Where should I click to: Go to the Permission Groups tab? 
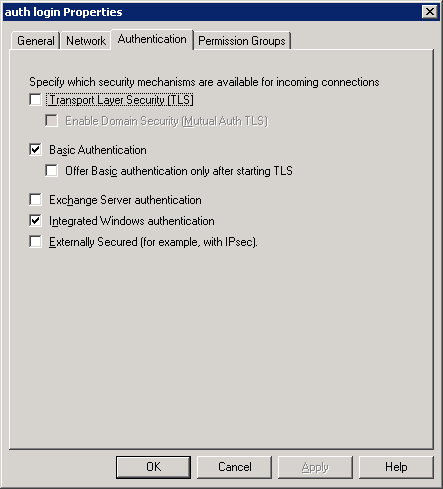(242, 41)
